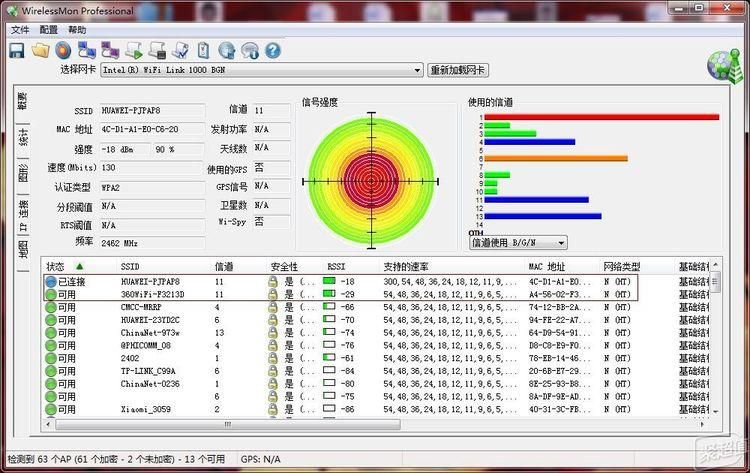Open the 帮助 menu
The width and height of the screenshot is (750, 473).
click(x=77, y=30)
